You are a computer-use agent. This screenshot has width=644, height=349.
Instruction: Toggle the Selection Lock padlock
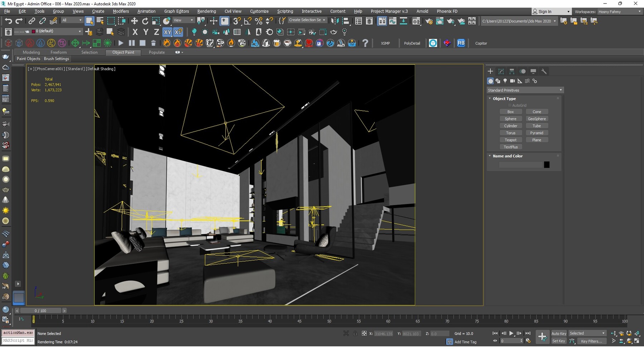click(x=355, y=334)
